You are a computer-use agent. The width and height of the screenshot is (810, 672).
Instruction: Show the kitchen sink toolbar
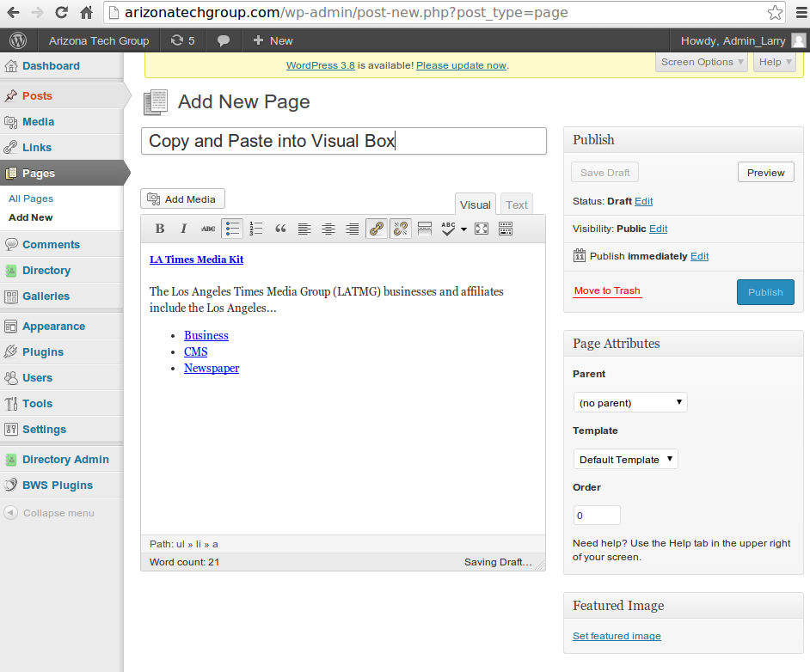coord(506,229)
